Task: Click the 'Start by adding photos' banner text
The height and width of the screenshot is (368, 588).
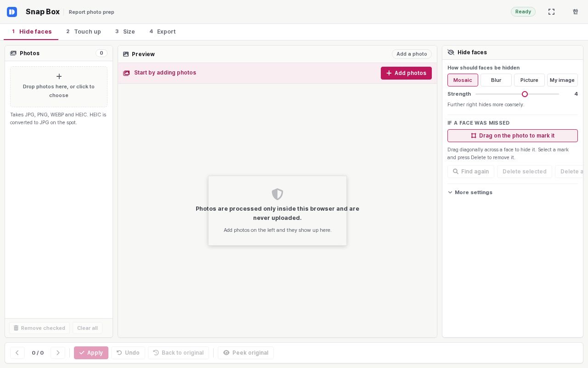Action: tap(165, 73)
